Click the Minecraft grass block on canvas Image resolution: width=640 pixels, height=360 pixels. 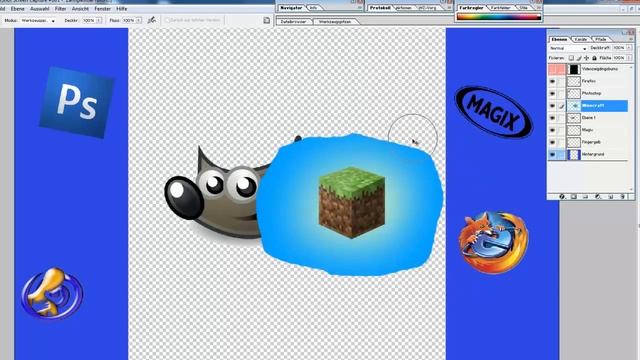coord(351,202)
